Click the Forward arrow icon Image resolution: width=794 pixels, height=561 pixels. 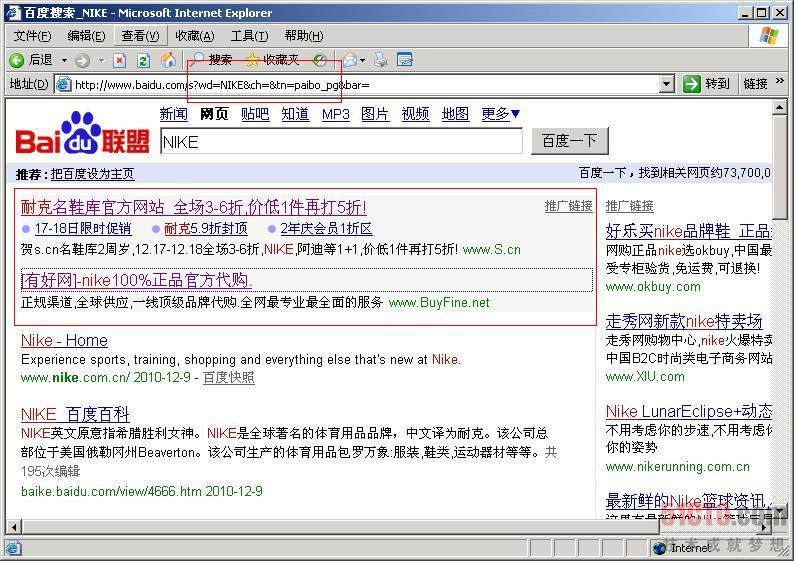pyautogui.click(x=82, y=61)
